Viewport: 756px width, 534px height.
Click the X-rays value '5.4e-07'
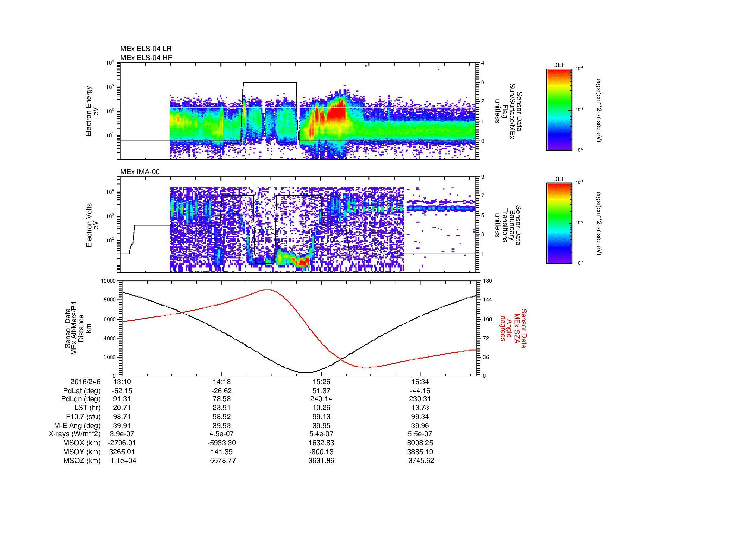[321, 434]
